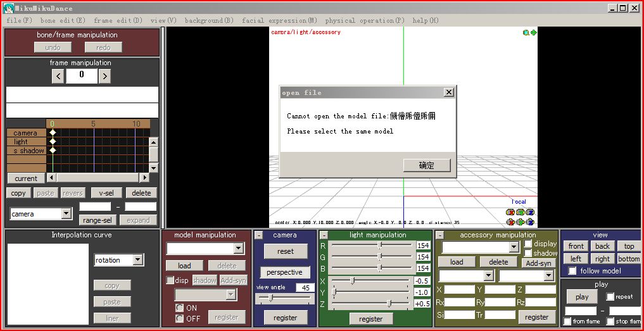Click the camera row keyframe diamond at frame 0

[53, 132]
